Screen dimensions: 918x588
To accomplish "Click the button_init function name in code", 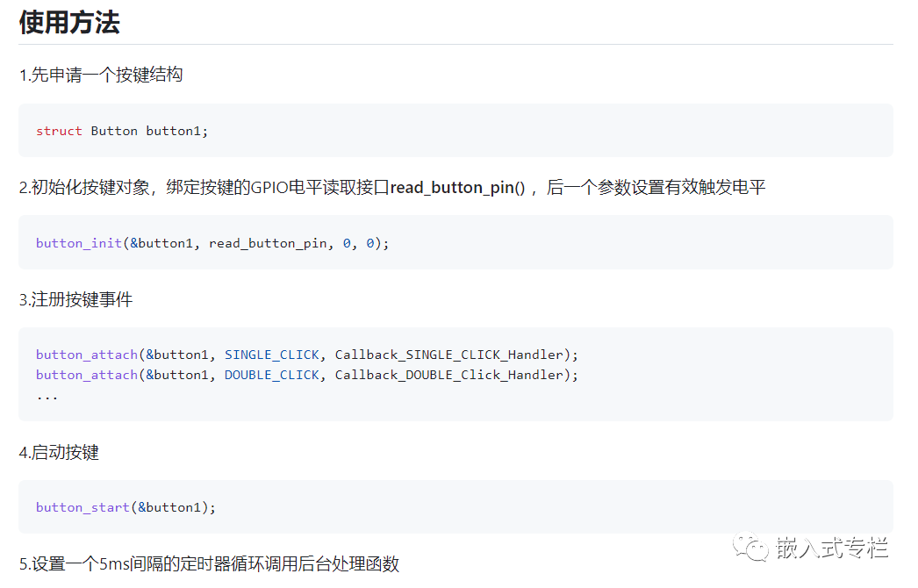I will (78, 243).
